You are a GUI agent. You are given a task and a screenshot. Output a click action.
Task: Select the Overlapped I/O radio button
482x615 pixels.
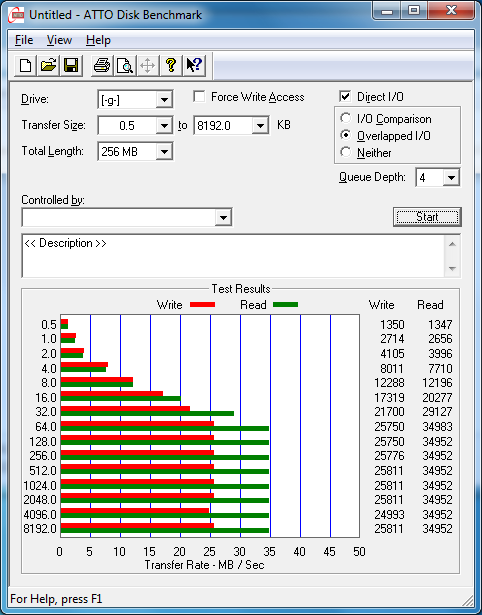click(x=346, y=135)
